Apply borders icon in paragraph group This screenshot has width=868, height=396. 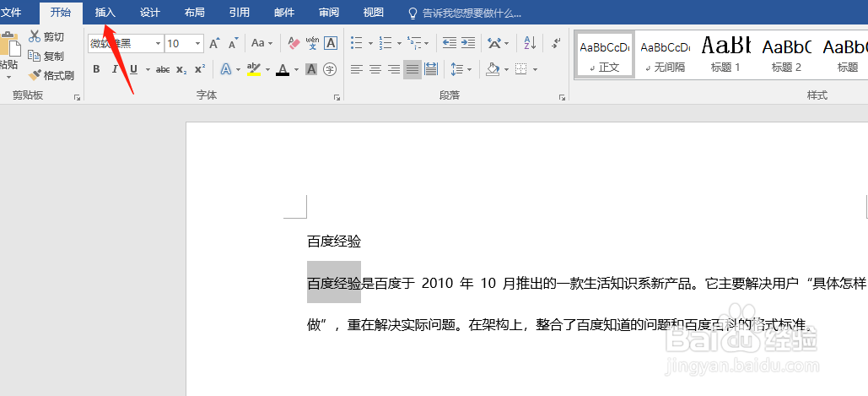[520, 69]
